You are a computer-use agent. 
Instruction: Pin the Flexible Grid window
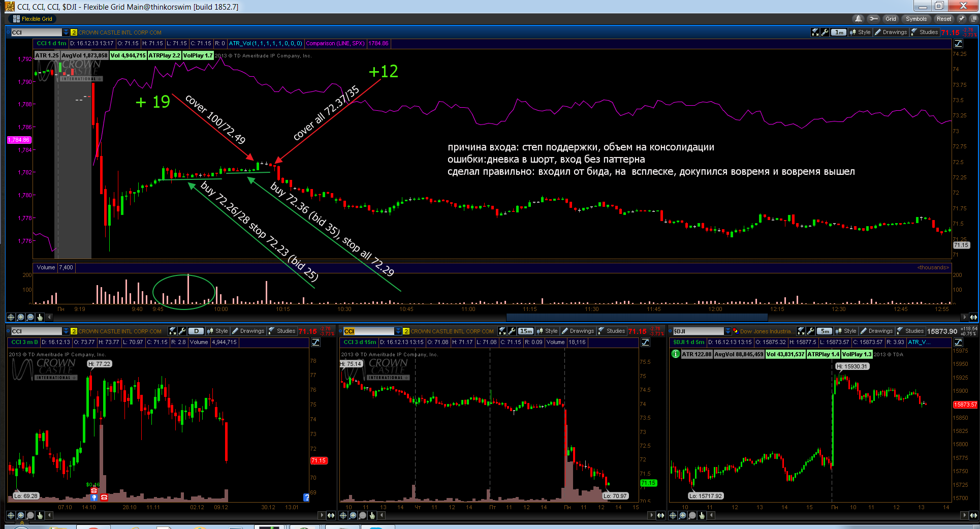tap(962, 19)
